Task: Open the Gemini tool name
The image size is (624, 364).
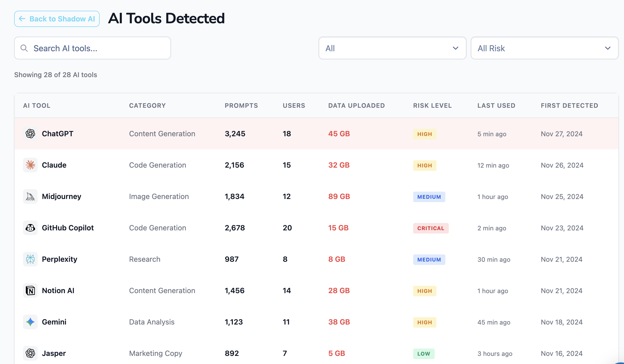Action: [54, 322]
